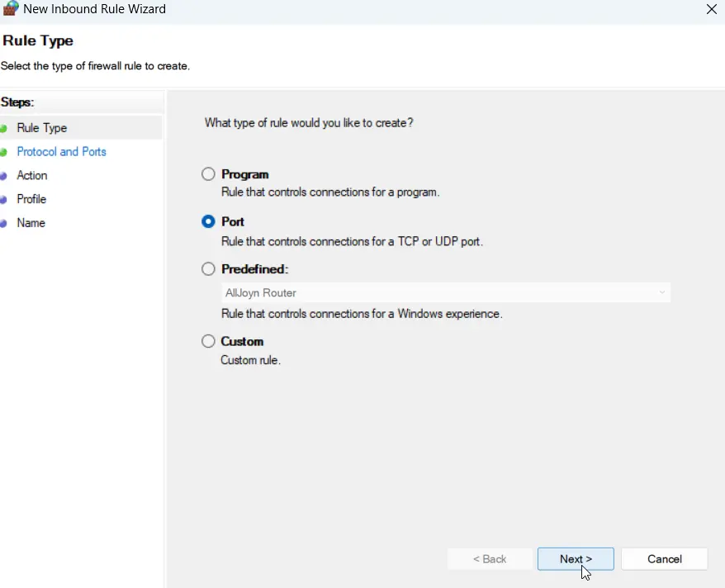Choose the Custom rule radio option
Screen dimensions: 725x588
point(208,341)
